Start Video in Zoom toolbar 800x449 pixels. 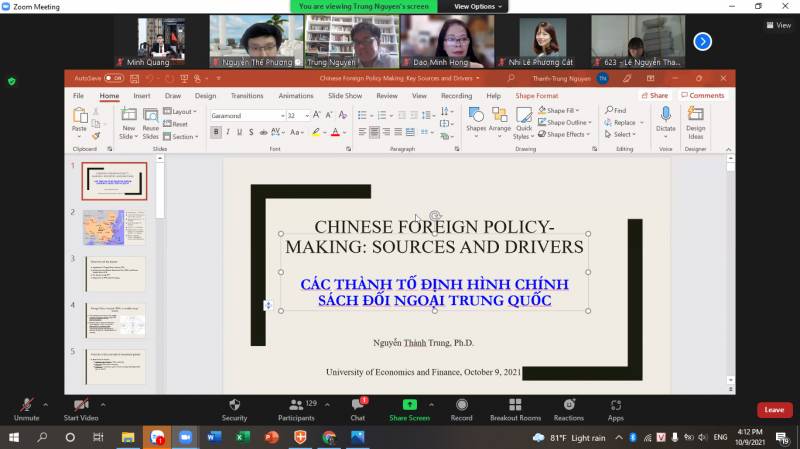coord(80,405)
